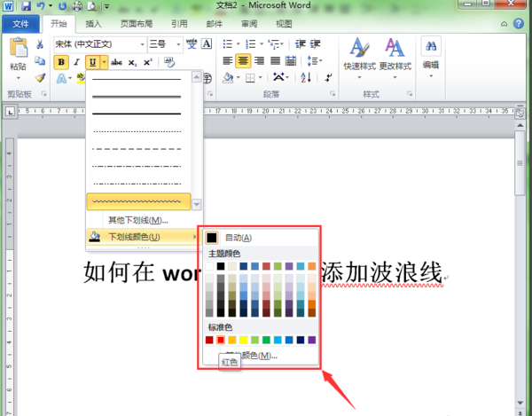
Task: Switch to Review (审阅) tab
Action: click(x=249, y=24)
